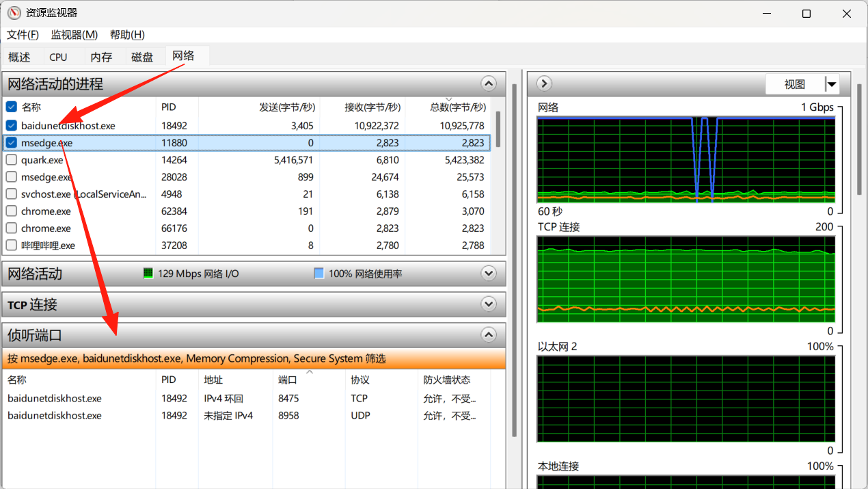Expand the 网络活动 section chevron
The width and height of the screenshot is (868, 489).
point(489,274)
